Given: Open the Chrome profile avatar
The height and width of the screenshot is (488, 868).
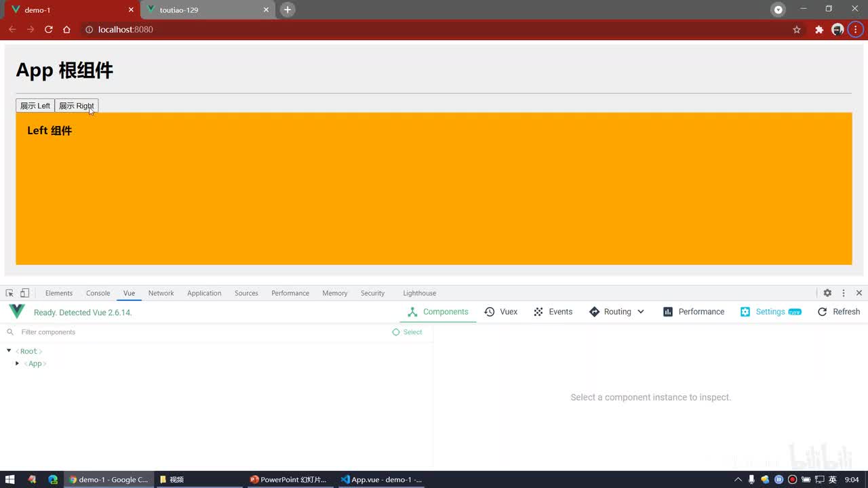Looking at the screenshot, I should pyautogui.click(x=837, y=29).
